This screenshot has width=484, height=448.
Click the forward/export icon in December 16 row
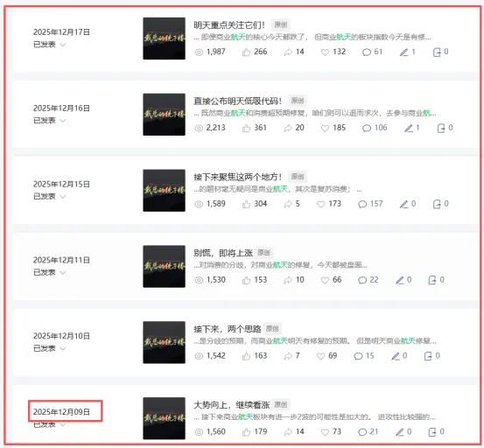(x=441, y=128)
